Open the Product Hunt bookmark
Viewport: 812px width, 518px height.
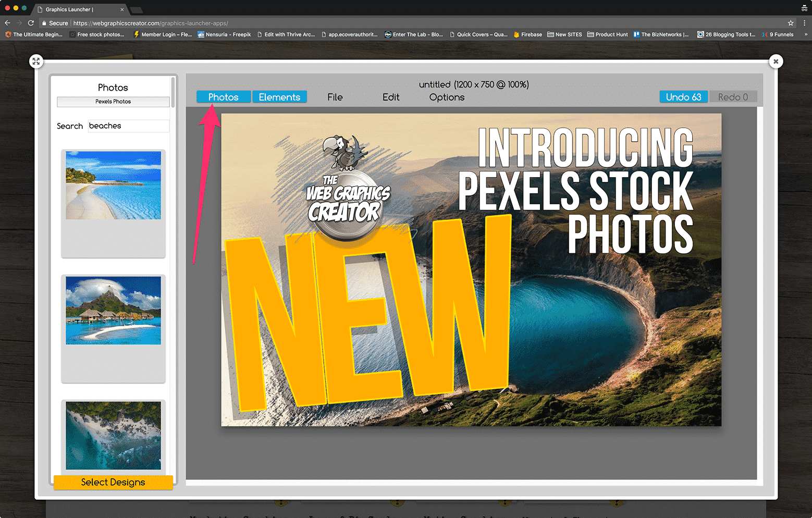pyautogui.click(x=607, y=34)
